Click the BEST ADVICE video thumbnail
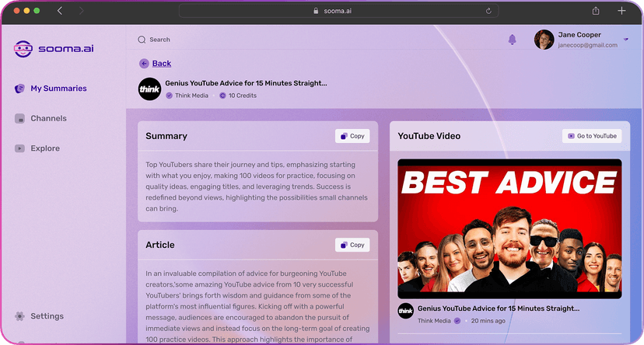This screenshot has width=644, height=345. tap(509, 228)
